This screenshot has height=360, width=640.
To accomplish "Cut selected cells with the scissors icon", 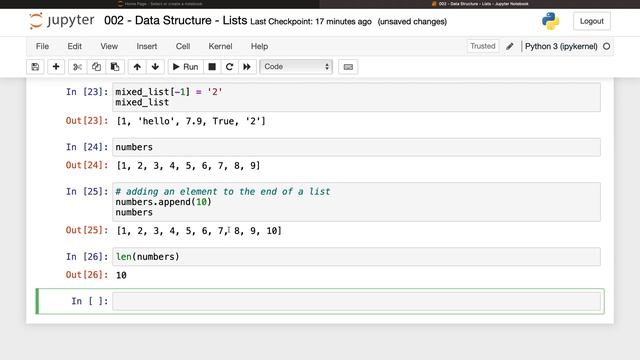I will pyautogui.click(x=77, y=67).
